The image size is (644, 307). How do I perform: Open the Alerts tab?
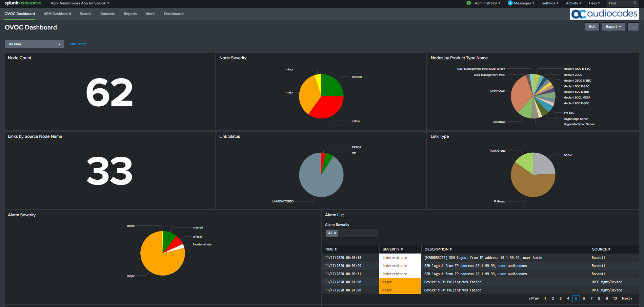tap(150, 14)
